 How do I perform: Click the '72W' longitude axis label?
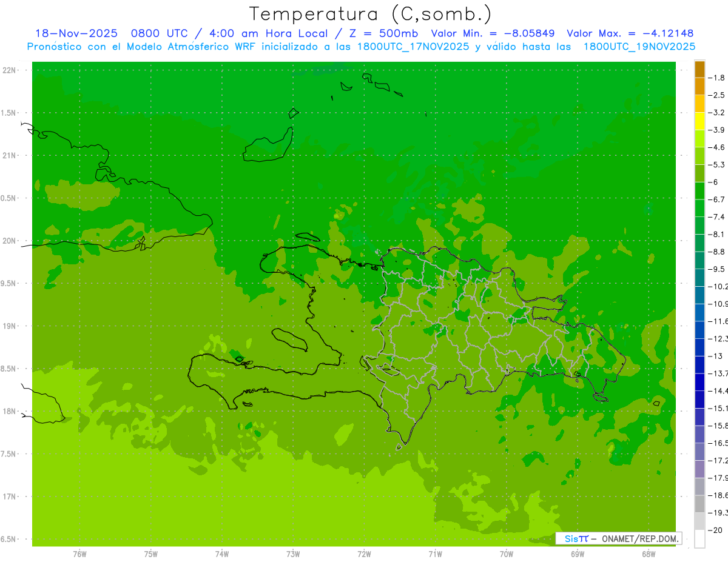[x=364, y=554]
